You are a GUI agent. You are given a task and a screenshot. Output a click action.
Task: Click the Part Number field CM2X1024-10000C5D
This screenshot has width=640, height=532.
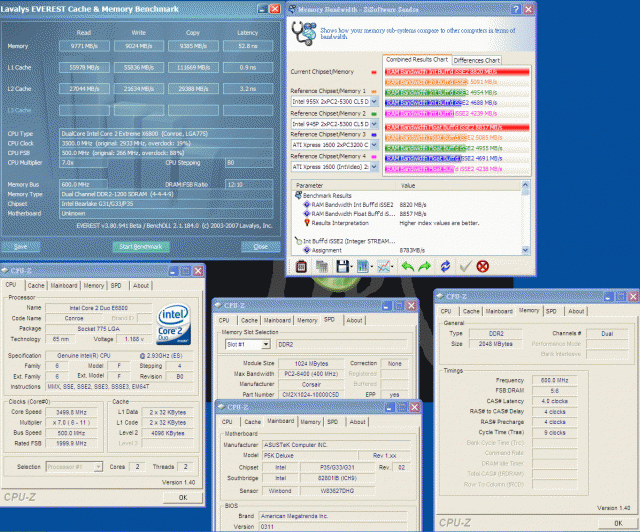[x=311, y=395]
